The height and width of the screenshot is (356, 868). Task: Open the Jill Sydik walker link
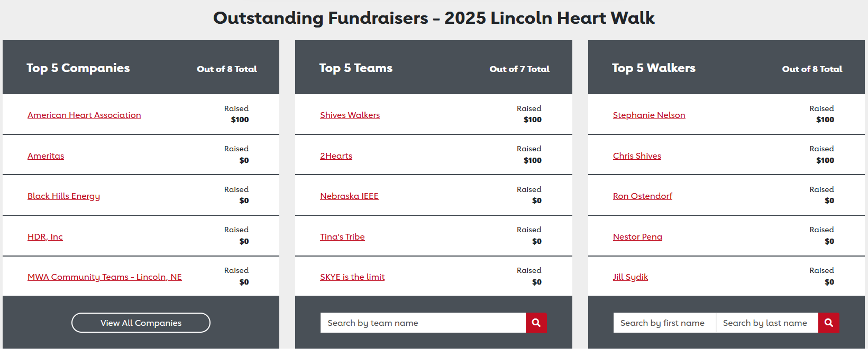(x=631, y=277)
